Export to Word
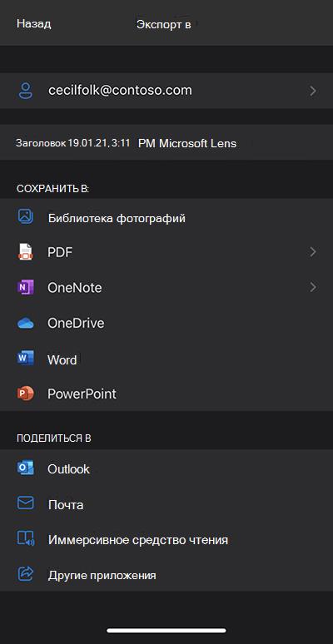333x644 pixels. tap(166, 359)
